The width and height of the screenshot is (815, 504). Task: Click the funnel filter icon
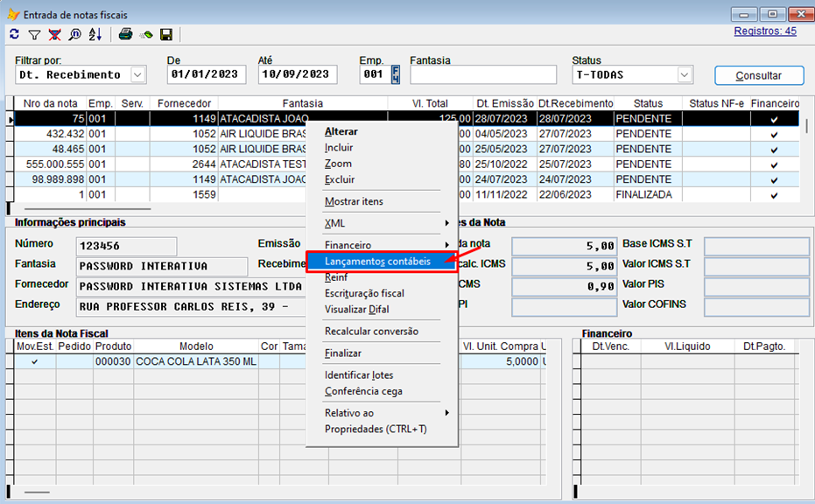tap(34, 35)
